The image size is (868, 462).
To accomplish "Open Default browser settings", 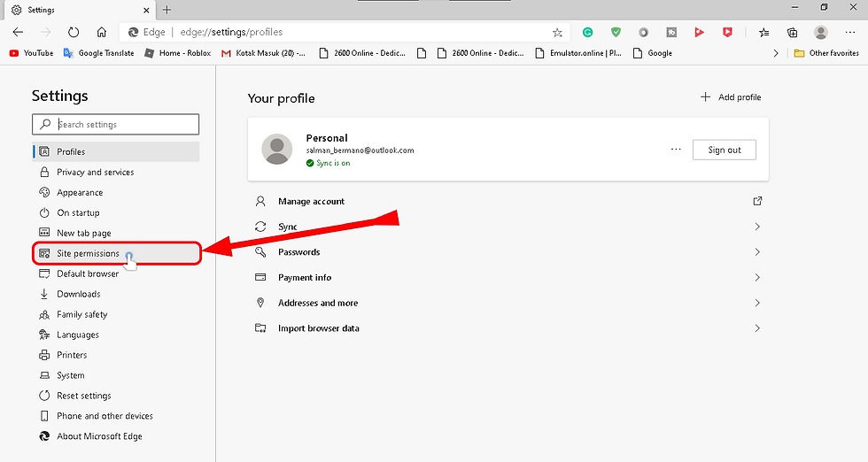I will point(116,273).
